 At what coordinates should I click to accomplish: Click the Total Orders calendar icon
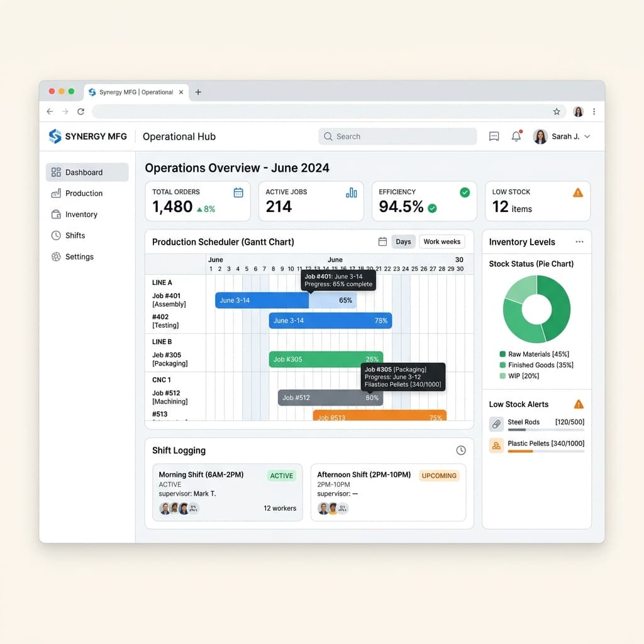pos(238,192)
